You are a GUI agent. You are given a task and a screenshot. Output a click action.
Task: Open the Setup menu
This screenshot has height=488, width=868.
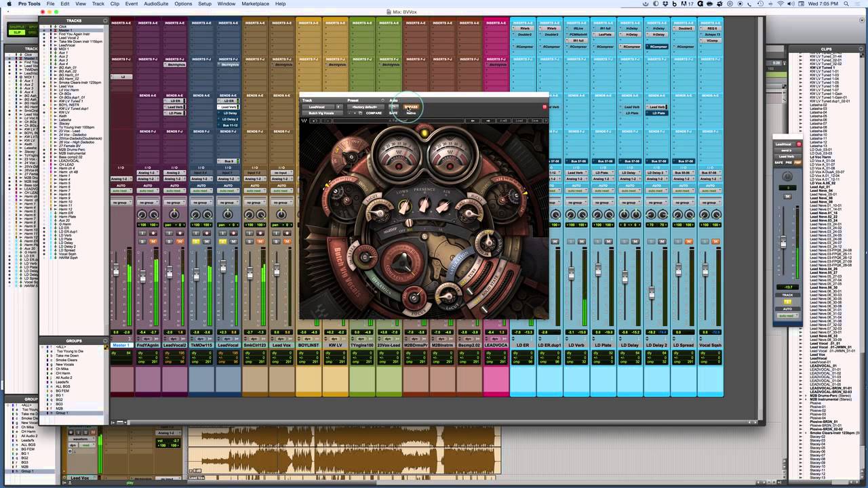pyautogui.click(x=205, y=4)
